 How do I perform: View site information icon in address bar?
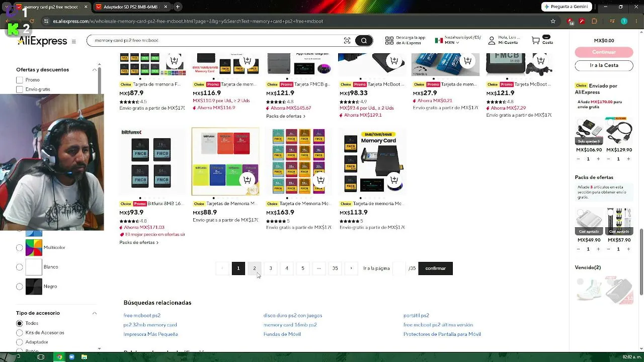[46, 21]
